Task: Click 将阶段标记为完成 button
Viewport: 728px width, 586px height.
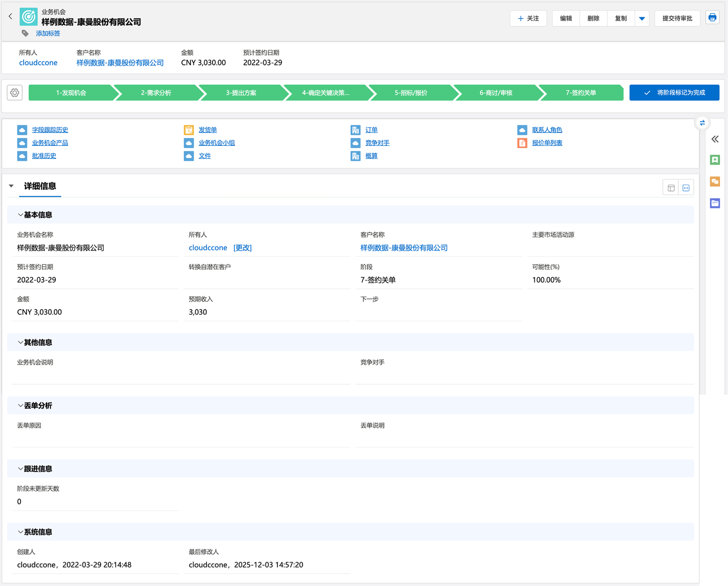Action: (x=674, y=93)
